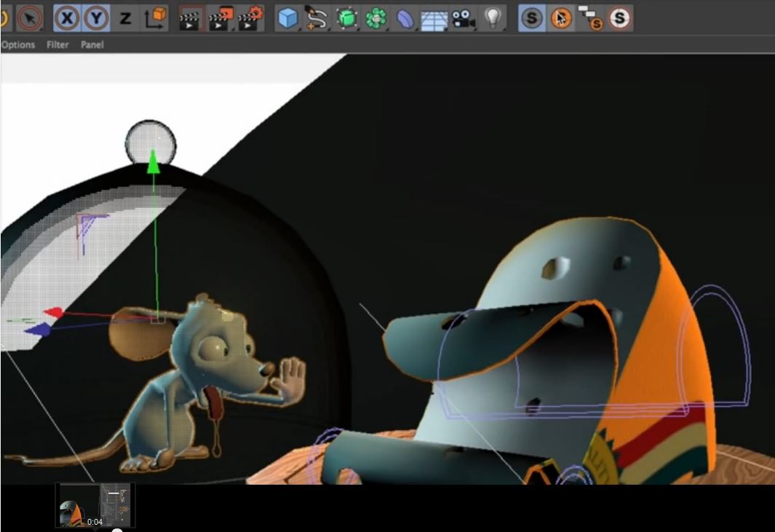Click the red X axis arrow handle

[53, 312]
